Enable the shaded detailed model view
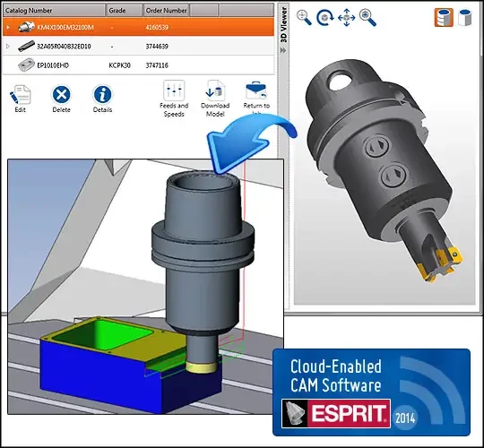The height and width of the screenshot is (448, 484). 444,18
